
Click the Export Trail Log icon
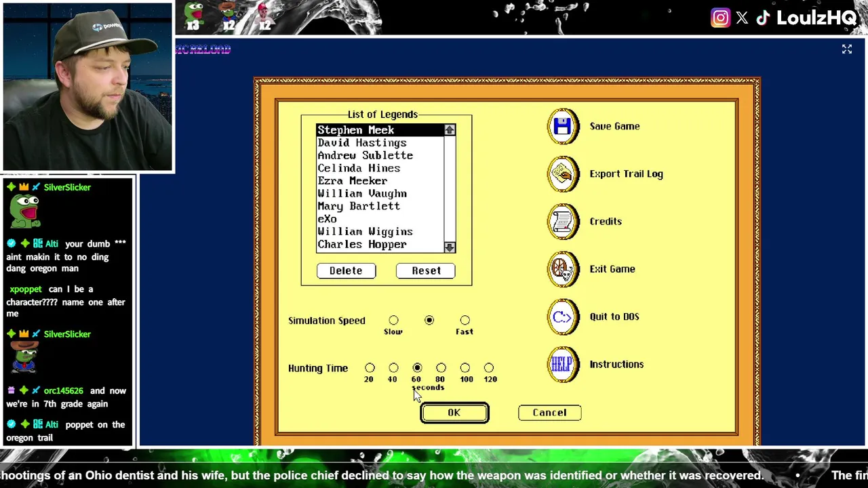563,174
